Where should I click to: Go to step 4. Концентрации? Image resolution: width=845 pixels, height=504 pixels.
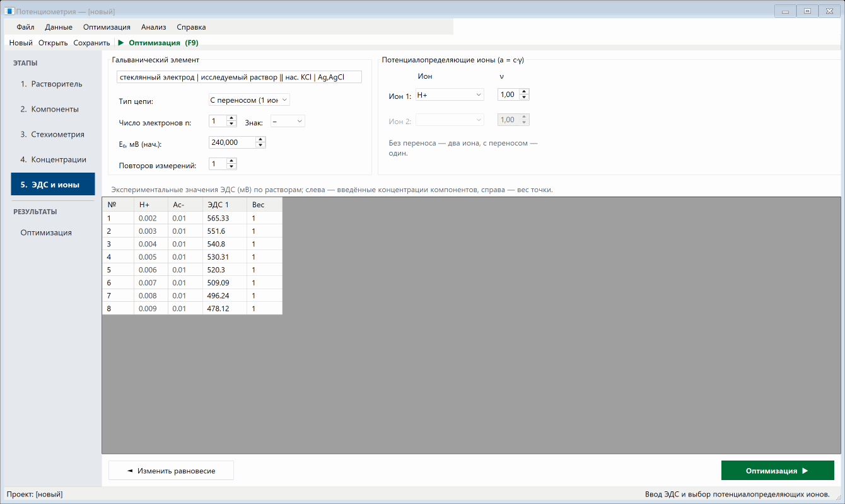(53, 159)
